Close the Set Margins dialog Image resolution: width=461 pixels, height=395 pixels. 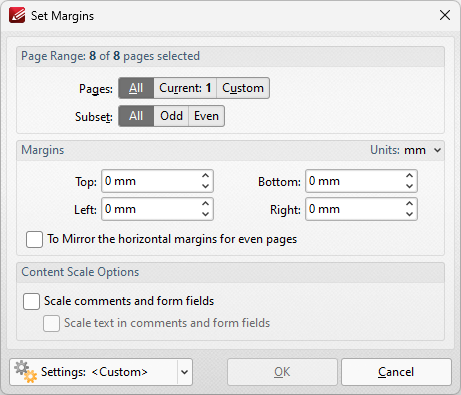(445, 15)
